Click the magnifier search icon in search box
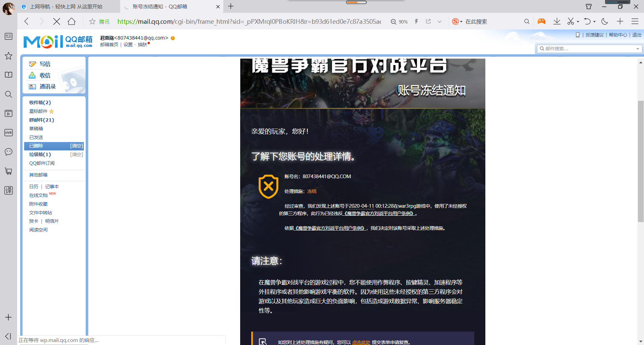 (x=527, y=21)
